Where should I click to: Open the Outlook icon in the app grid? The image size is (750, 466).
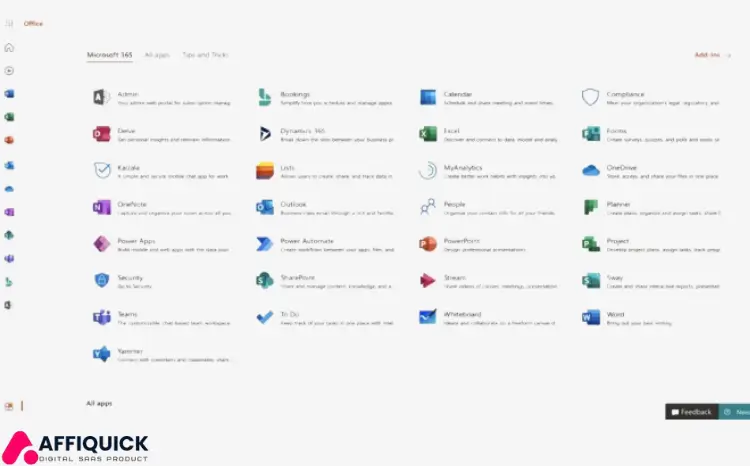click(265, 207)
